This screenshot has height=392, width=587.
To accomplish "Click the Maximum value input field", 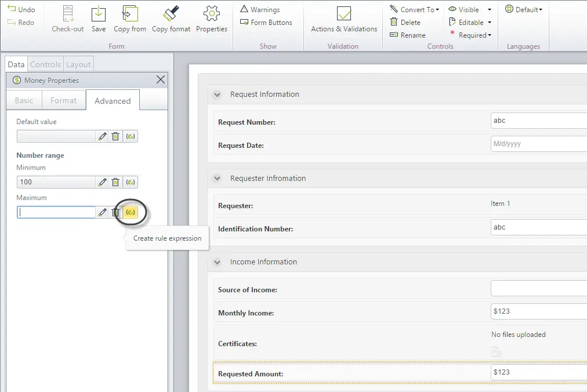I will click(x=56, y=212).
